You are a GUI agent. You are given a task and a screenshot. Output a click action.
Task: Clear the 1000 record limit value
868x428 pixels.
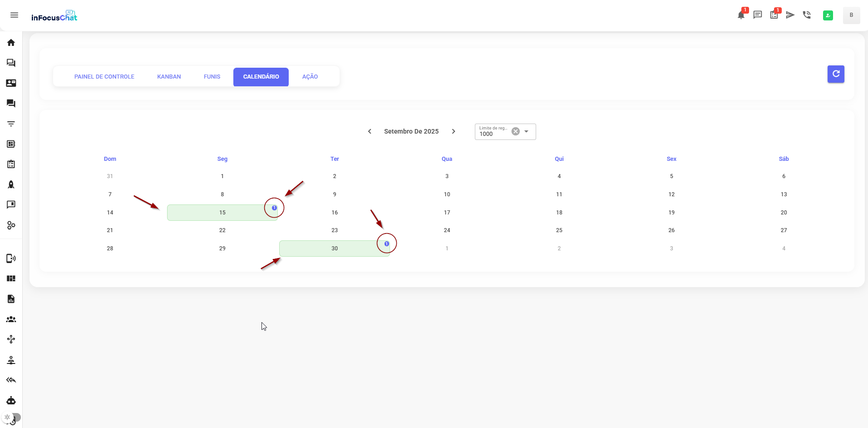coord(516,131)
